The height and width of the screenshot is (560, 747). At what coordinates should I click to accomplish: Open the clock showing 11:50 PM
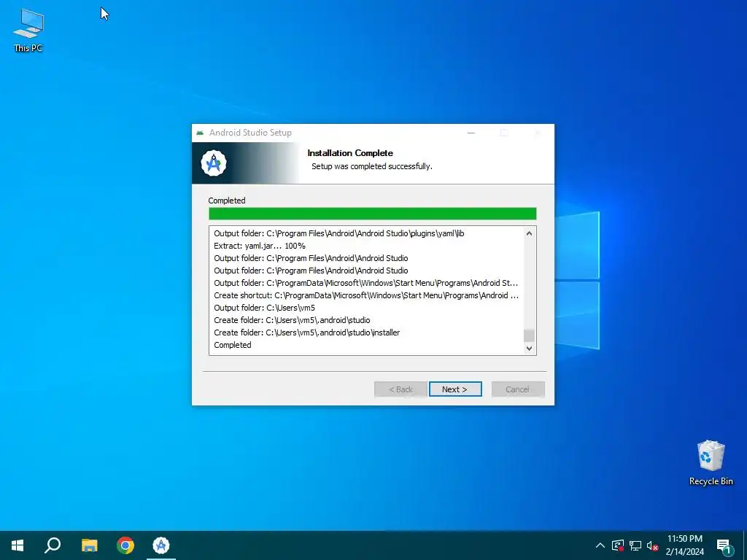click(x=684, y=545)
